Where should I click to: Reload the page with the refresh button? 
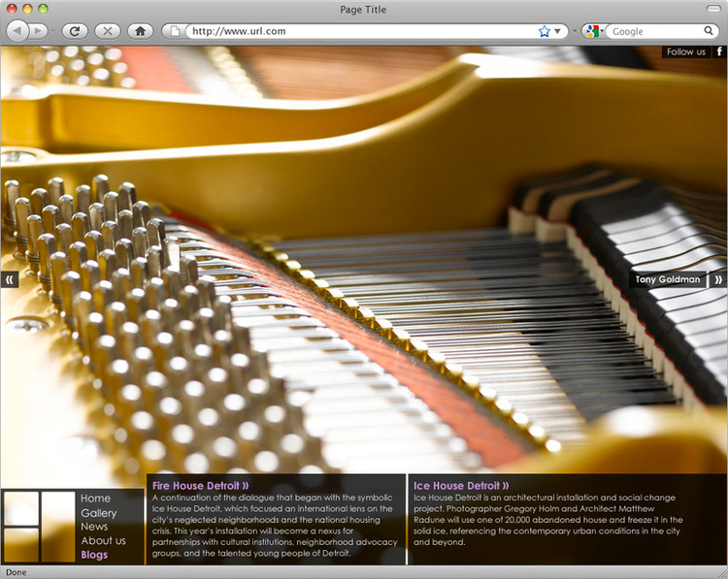[x=75, y=31]
